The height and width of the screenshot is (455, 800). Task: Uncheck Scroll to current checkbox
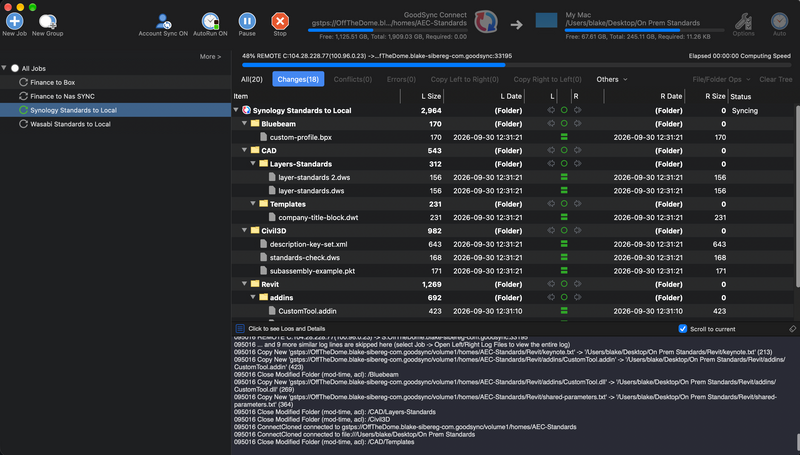click(683, 328)
